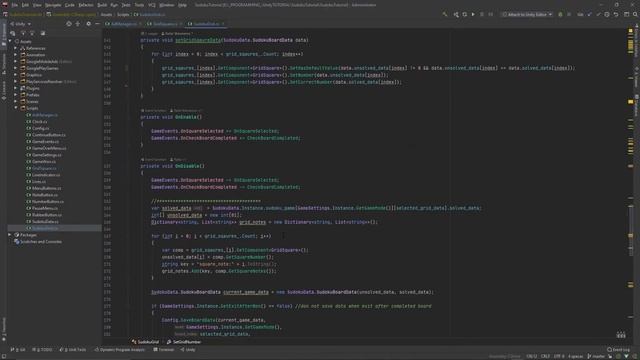Expand the Prefabs folder arrow

[x=16, y=95]
